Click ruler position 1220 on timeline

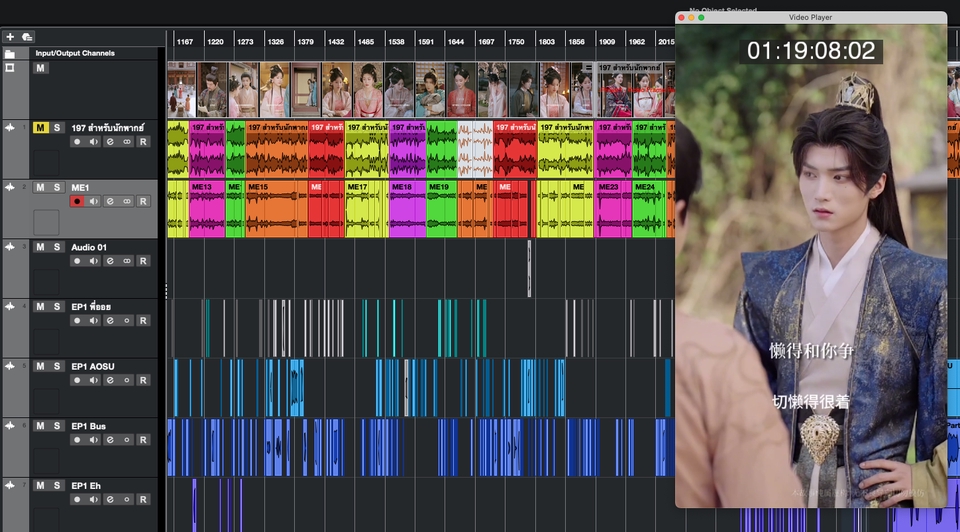pos(215,42)
